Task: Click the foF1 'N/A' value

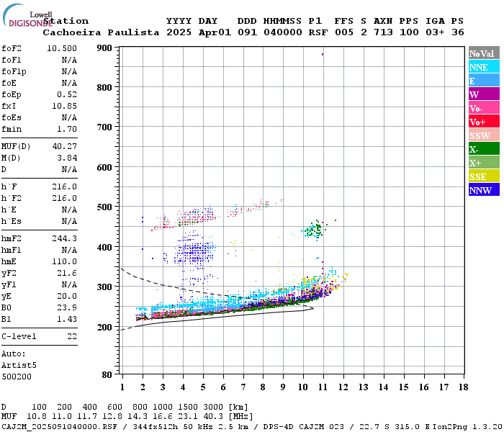Action: coord(69,60)
